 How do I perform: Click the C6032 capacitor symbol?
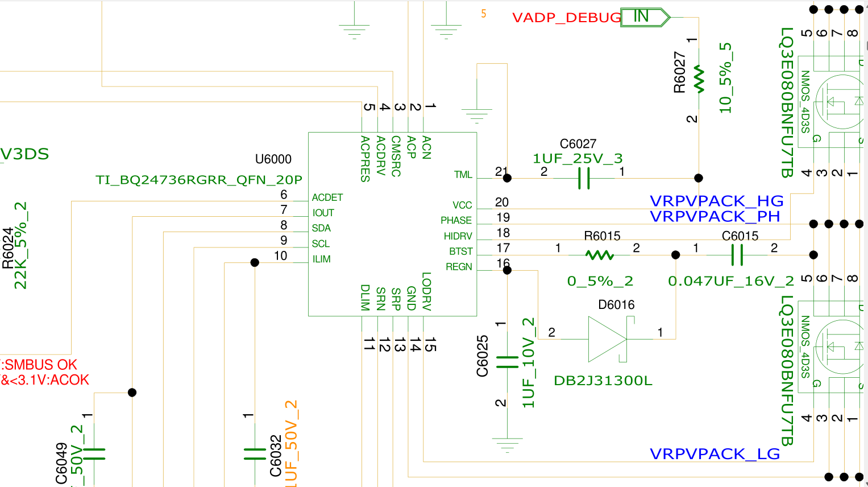click(255, 453)
